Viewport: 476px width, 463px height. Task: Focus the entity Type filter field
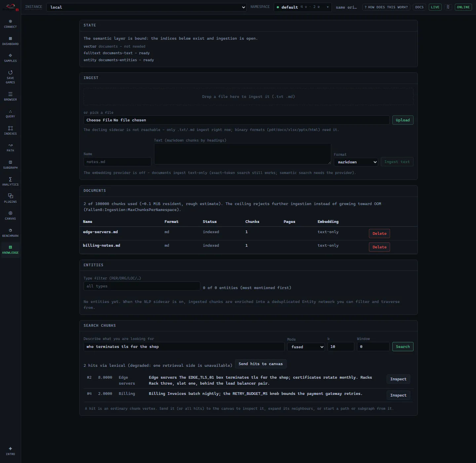click(x=142, y=286)
